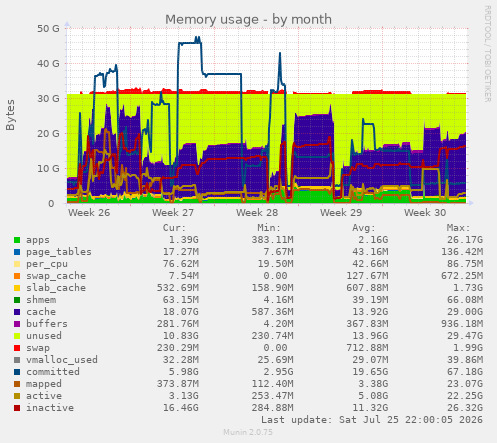This screenshot has height=443, width=497.
Task: Click the 'Min:' column header
Action: click(269, 228)
